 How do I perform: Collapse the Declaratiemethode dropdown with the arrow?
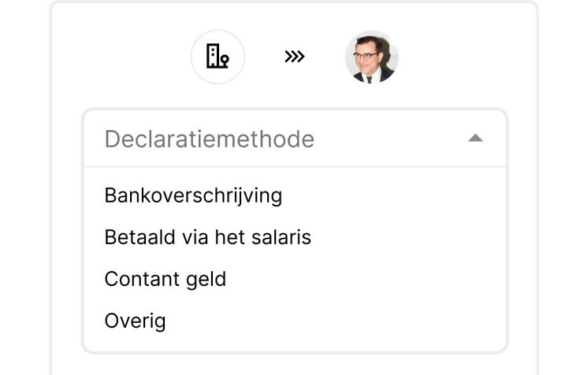click(474, 139)
